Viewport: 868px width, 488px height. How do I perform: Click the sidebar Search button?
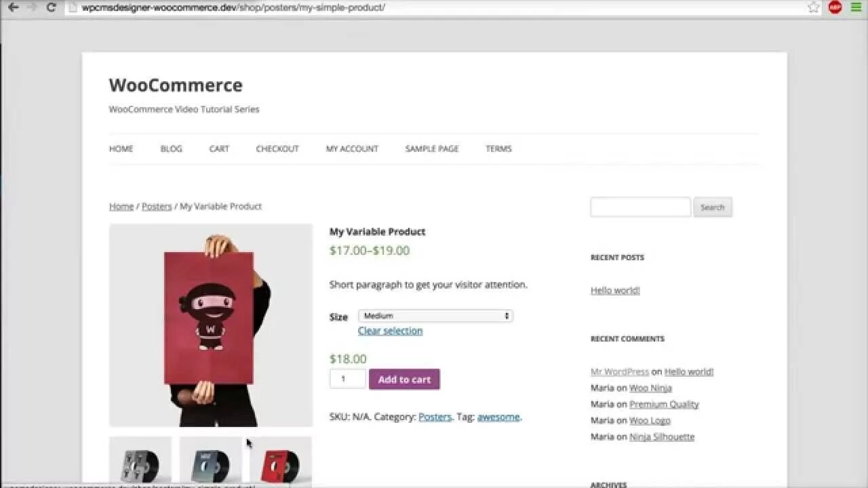(712, 207)
